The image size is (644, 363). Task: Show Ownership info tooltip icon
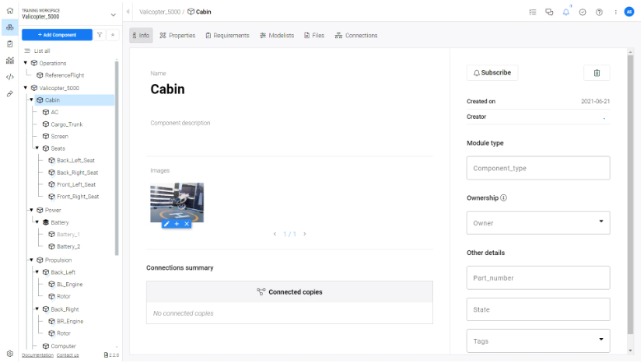[x=503, y=197]
